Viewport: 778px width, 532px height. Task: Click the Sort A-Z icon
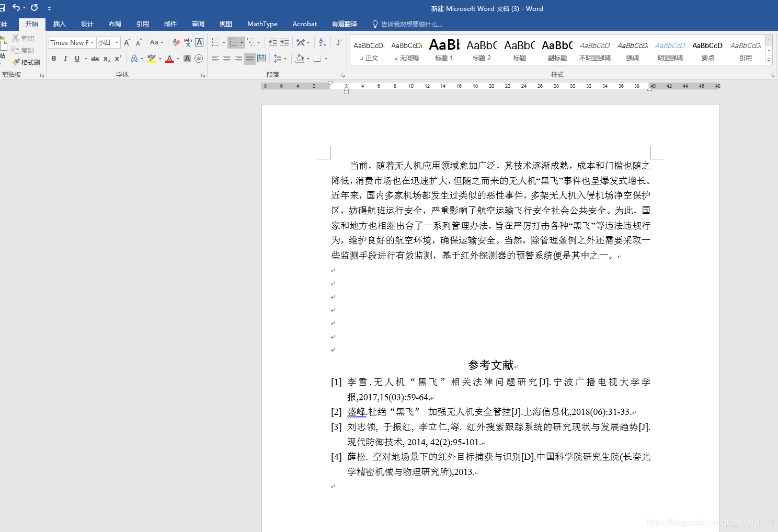click(x=323, y=42)
